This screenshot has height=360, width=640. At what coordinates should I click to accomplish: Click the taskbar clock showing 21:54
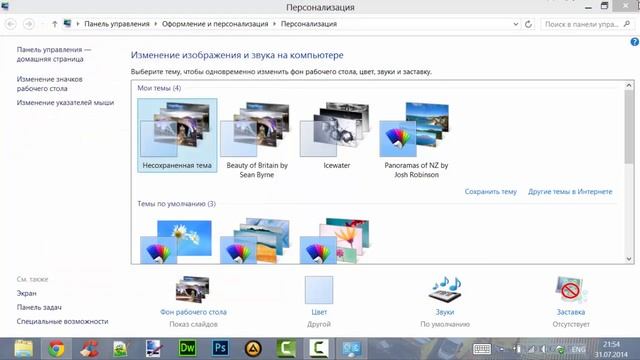point(611,349)
